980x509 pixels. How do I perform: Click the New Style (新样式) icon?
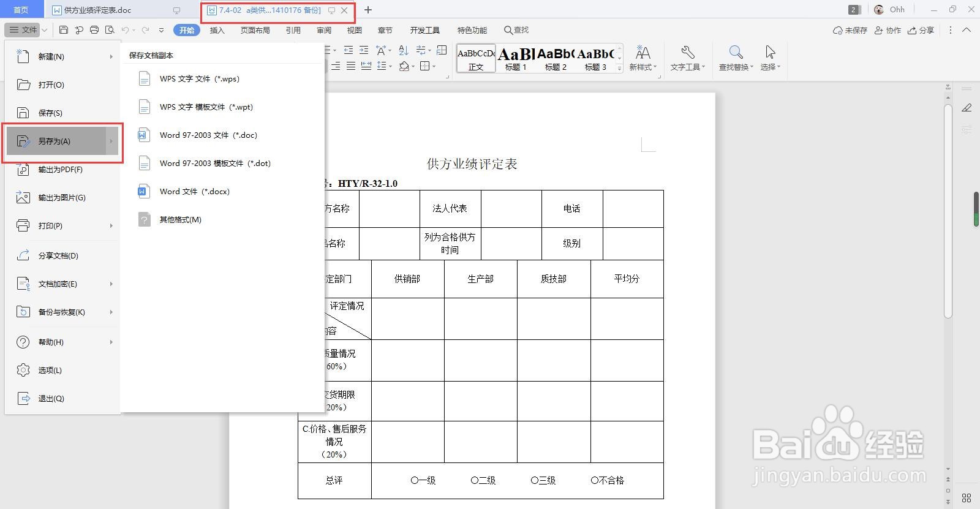[x=643, y=53]
